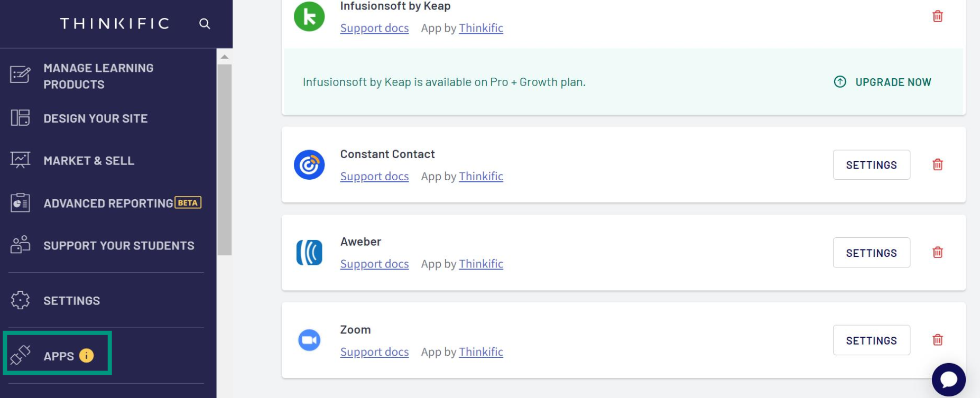The image size is (980, 398).
Task: Open Aweber Support docs link
Action: pos(374,264)
